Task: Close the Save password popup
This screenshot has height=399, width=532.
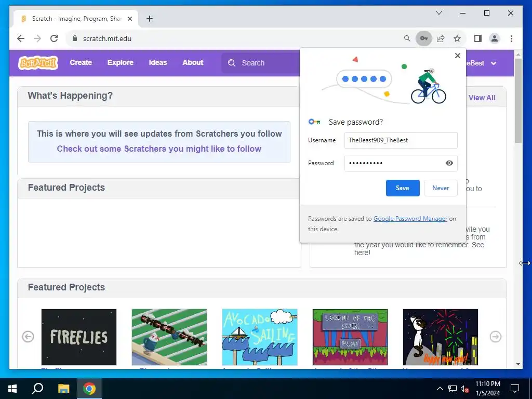Action: (458, 56)
